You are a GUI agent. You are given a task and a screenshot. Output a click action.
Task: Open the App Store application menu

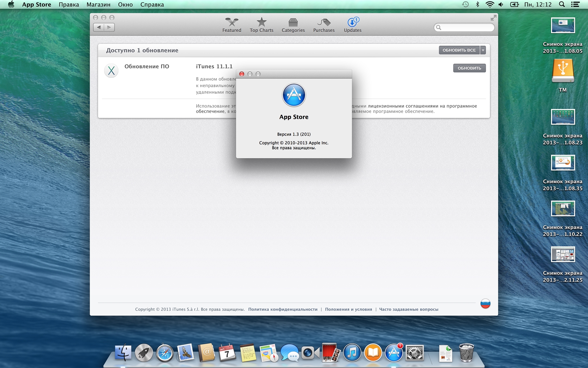[x=37, y=4]
